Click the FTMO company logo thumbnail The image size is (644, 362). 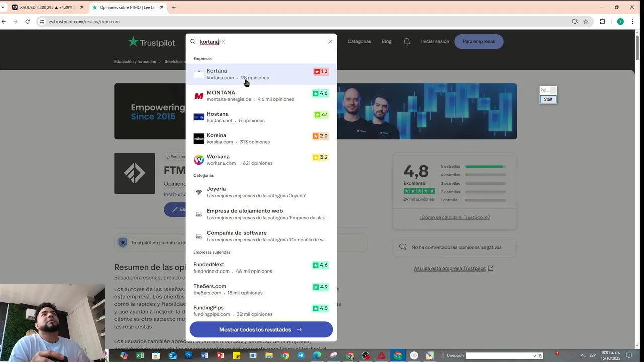pyautogui.click(x=135, y=173)
